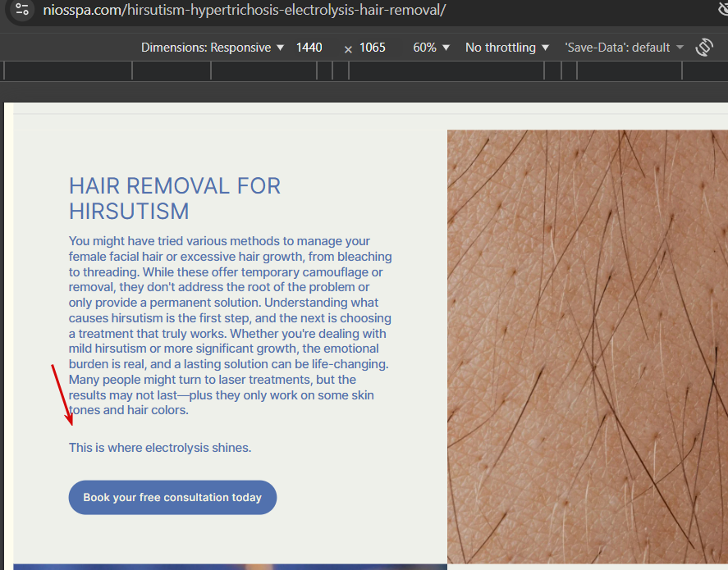Open the No throttling dropdown
The image size is (728, 570).
point(507,48)
